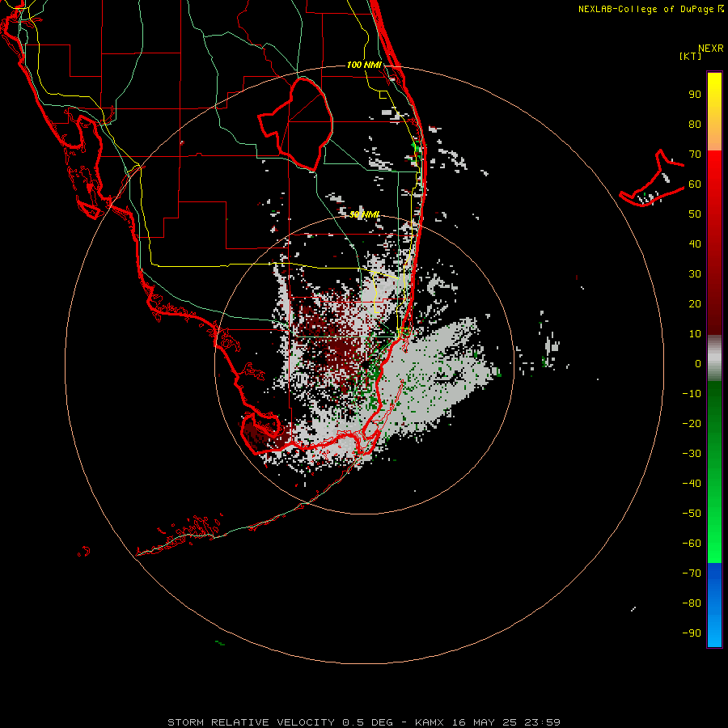Click the gray zero-velocity segment of the color bar
Screen dimensions: 728x728
point(714,358)
